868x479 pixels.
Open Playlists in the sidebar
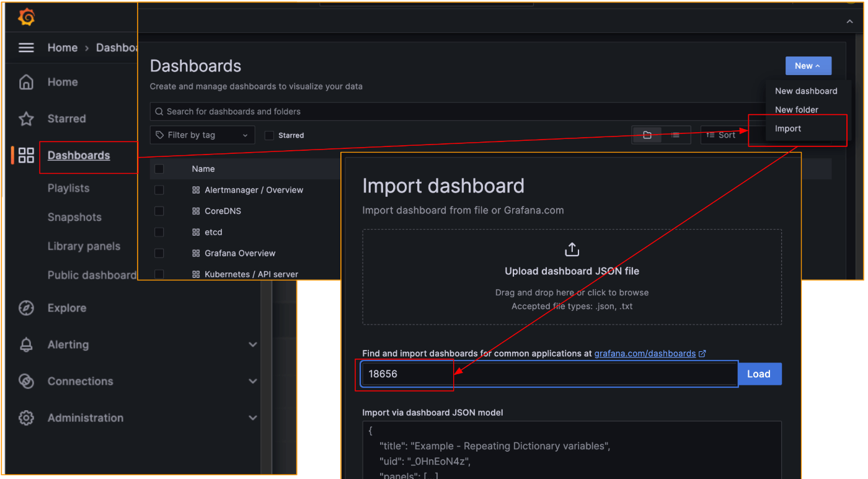coord(68,188)
